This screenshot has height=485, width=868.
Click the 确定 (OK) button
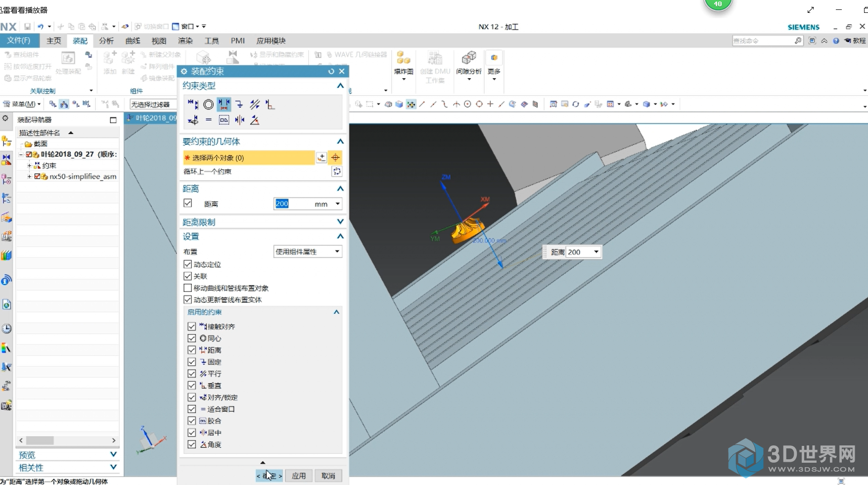click(x=269, y=476)
